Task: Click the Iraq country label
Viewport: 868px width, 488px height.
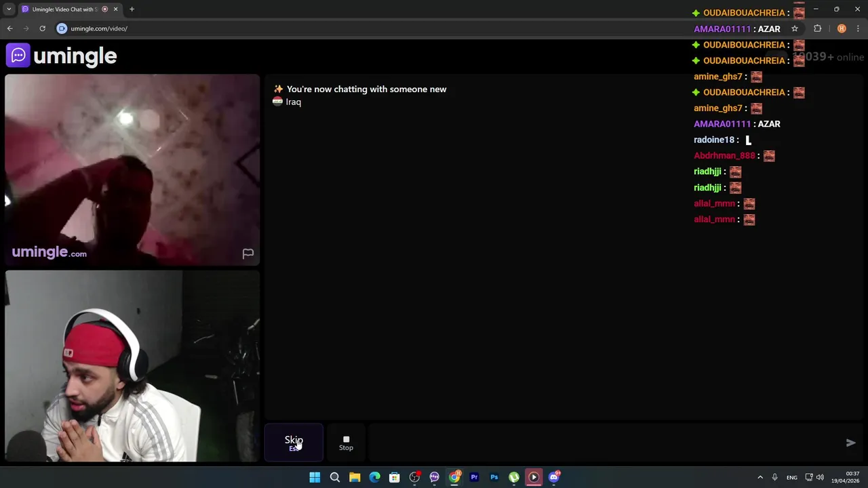Action: 293,102
